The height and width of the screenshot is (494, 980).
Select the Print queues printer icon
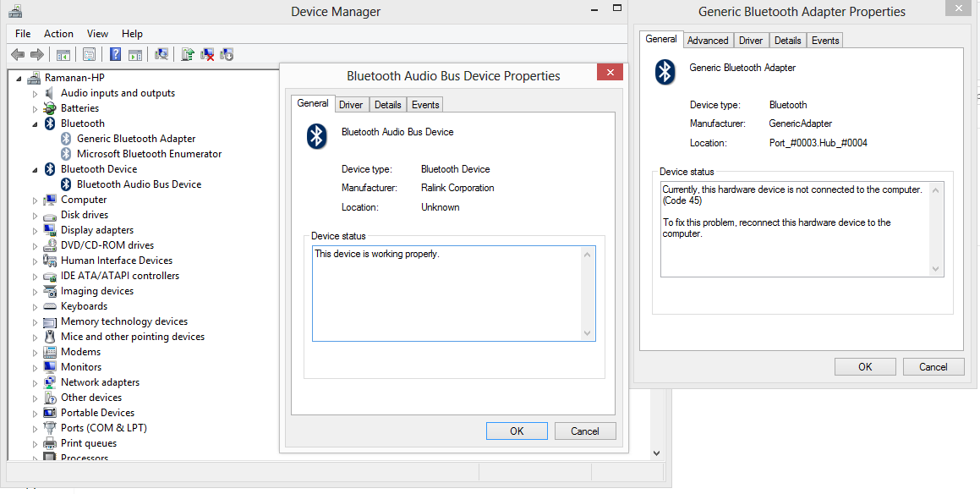[50, 443]
